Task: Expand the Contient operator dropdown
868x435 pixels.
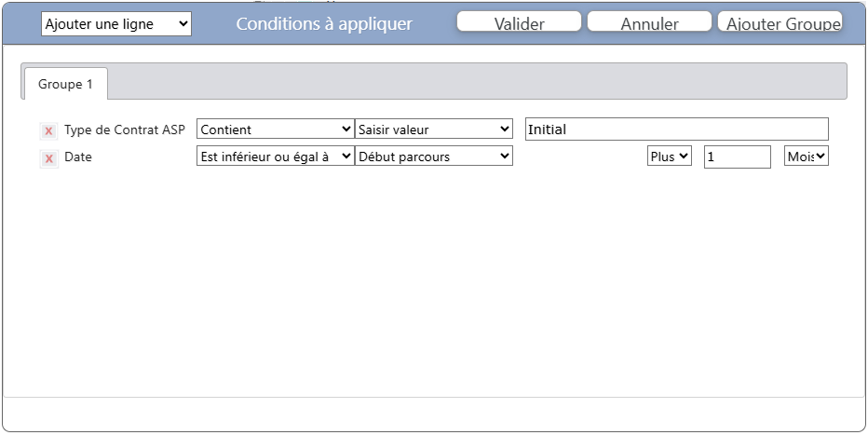Action: point(276,129)
